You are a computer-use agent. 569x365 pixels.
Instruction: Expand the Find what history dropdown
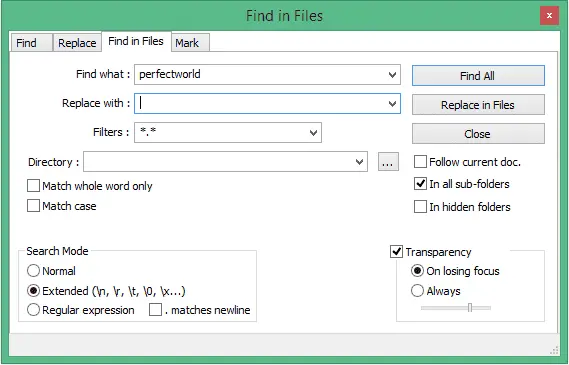[x=392, y=75]
